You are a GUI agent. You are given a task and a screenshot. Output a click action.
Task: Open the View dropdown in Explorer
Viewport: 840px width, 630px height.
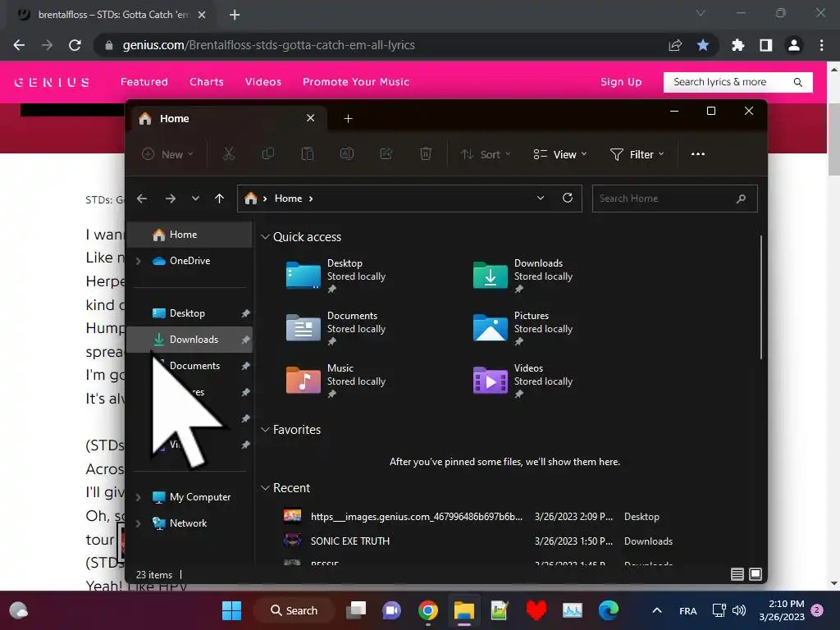click(560, 154)
